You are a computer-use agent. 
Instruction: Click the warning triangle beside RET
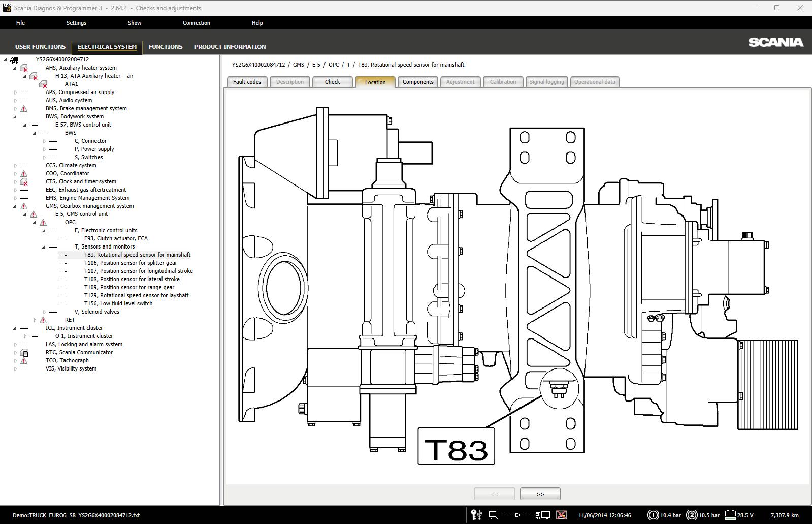click(x=43, y=320)
